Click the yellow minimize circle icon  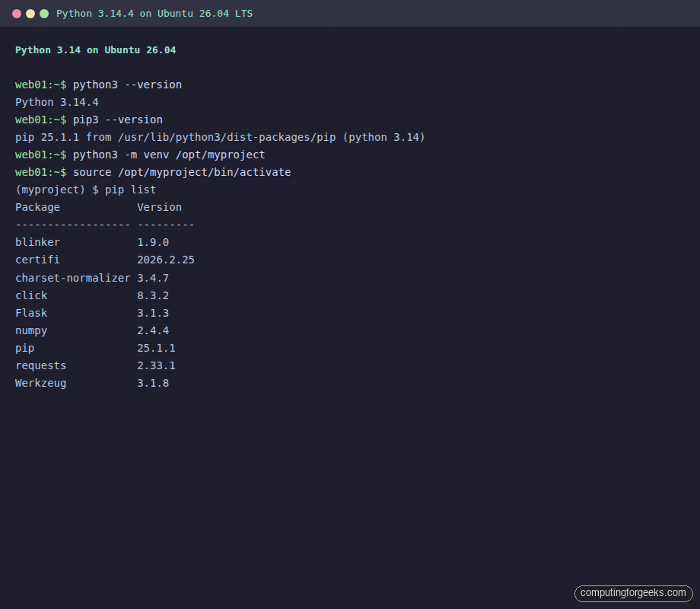30,13
